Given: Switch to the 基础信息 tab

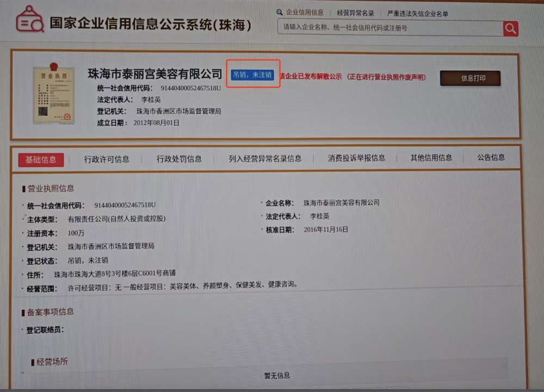Looking at the screenshot, I should pyautogui.click(x=41, y=159).
